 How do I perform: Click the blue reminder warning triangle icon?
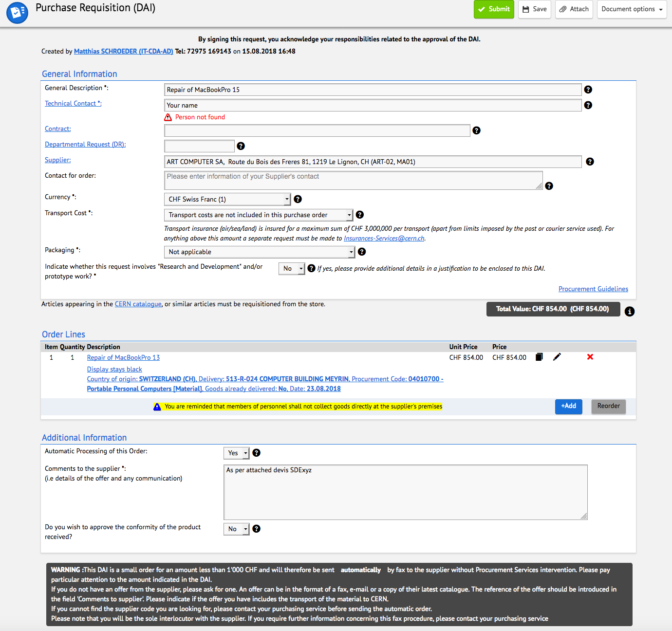(x=157, y=407)
